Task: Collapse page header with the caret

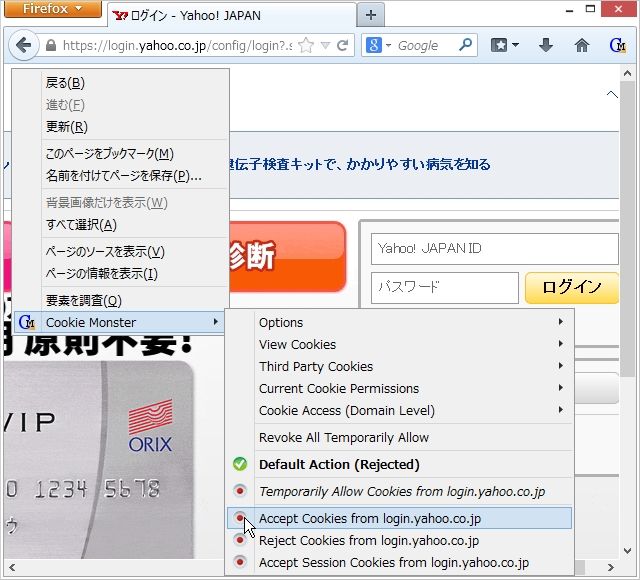Action: point(612,95)
